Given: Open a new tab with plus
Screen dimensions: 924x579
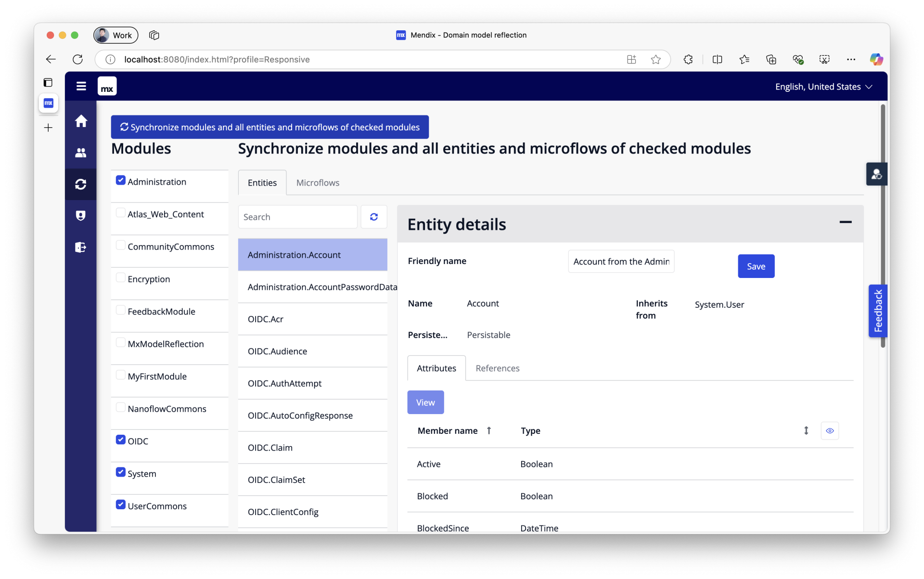Looking at the screenshot, I should [48, 128].
